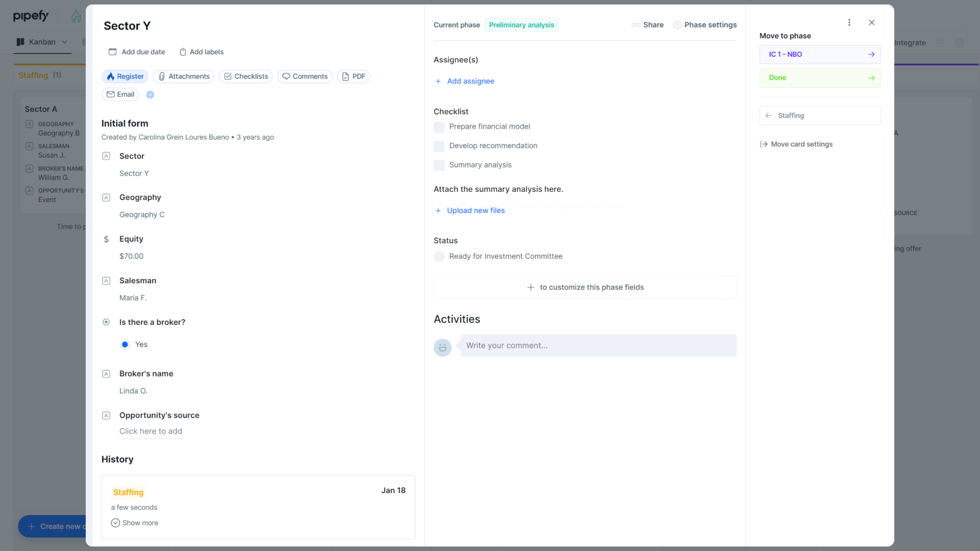Click the Write your comment input field
Image resolution: width=980 pixels, height=551 pixels.
coord(597,345)
